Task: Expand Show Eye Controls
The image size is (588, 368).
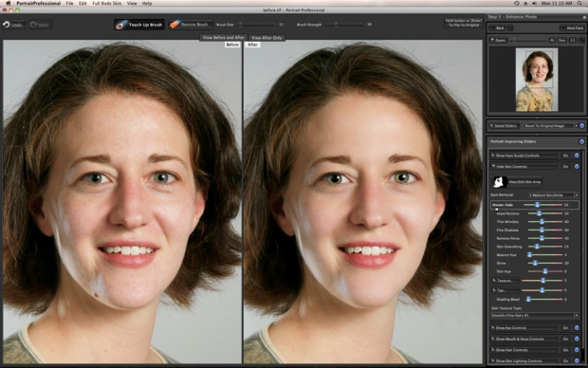Action: (x=524, y=328)
